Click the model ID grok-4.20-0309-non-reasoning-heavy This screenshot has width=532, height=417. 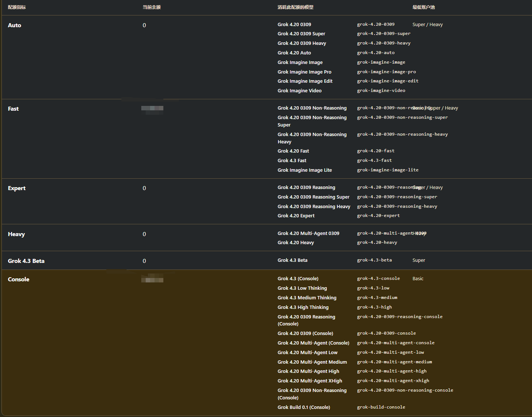[402, 134]
